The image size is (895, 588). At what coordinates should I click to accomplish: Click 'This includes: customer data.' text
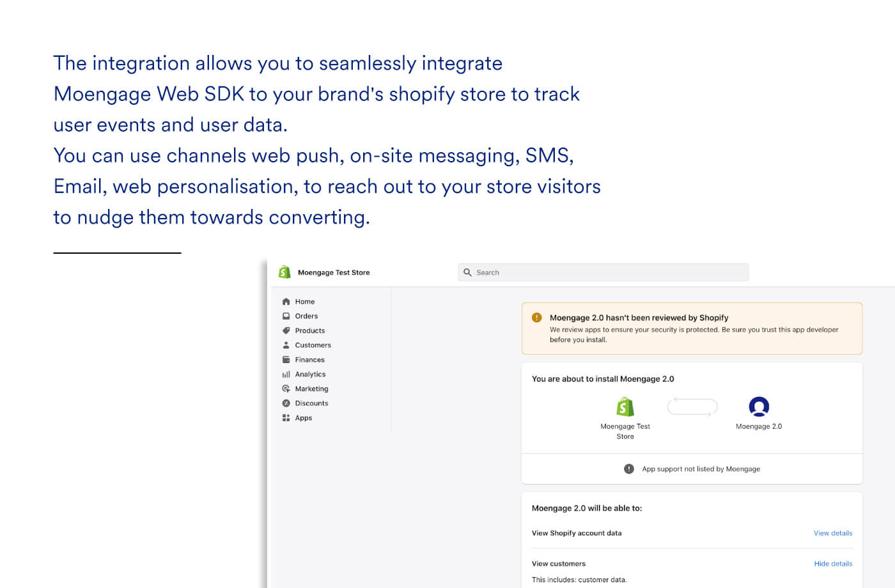(x=579, y=580)
